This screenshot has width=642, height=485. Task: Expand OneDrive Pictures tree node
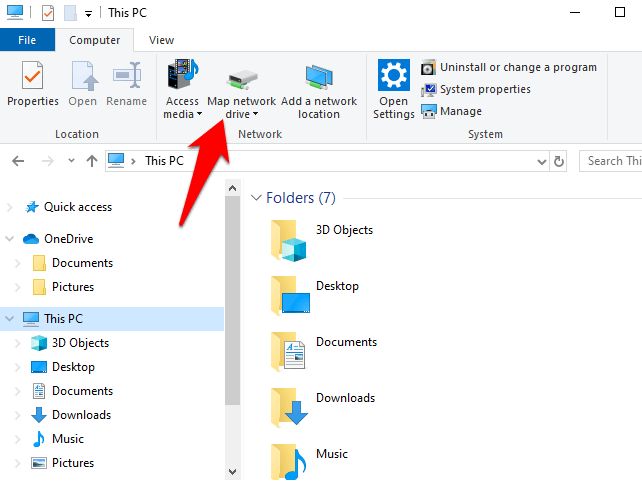18,287
